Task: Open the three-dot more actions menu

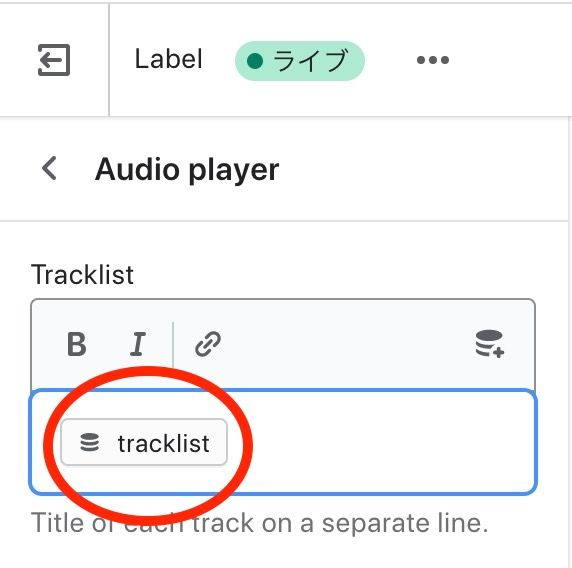Action: point(433,60)
